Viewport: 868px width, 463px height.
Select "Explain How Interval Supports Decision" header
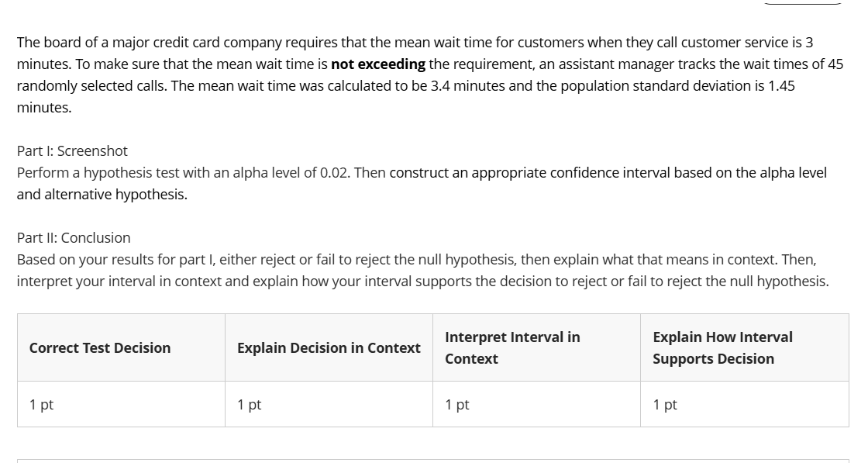(x=722, y=347)
